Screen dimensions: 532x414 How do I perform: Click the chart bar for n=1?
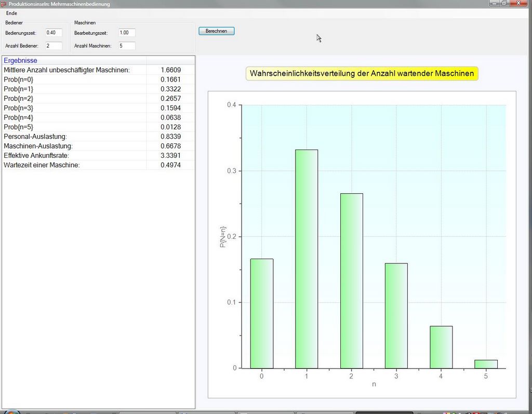[x=307, y=259]
